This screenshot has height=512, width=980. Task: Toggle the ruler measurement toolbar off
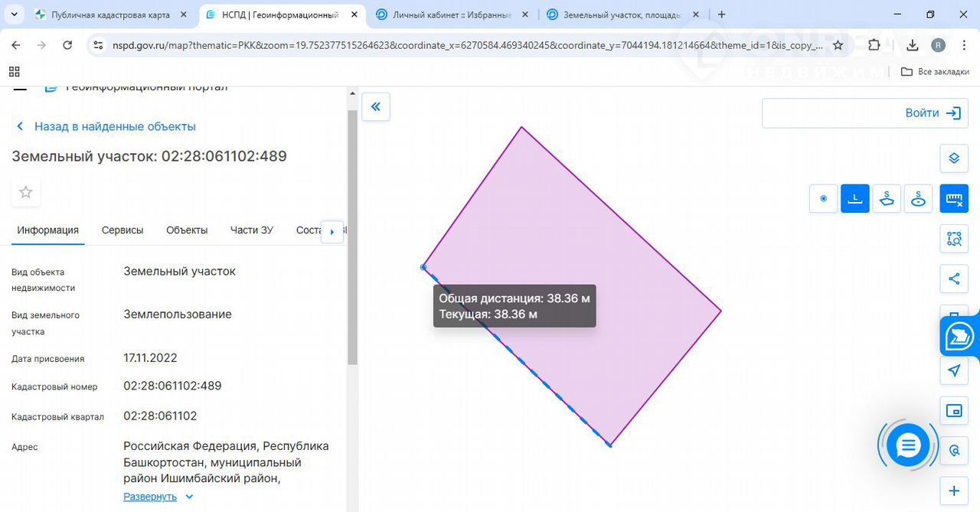pyautogui.click(x=954, y=199)
